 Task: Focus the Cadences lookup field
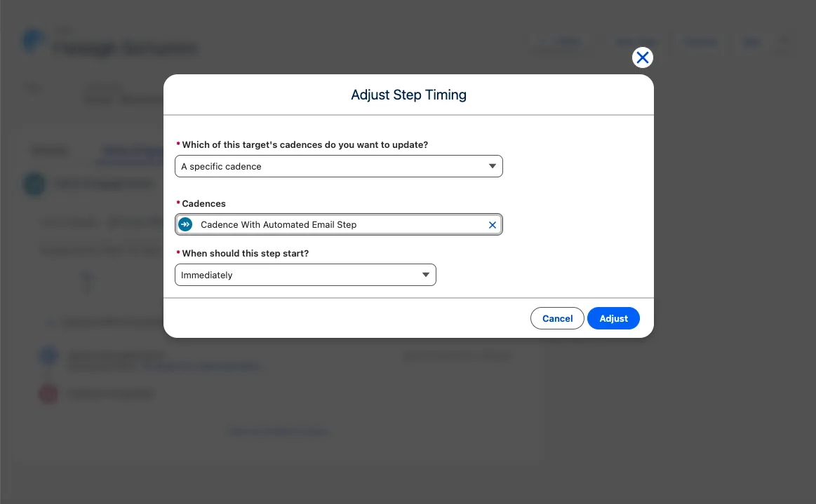click(x=339, y=225)
